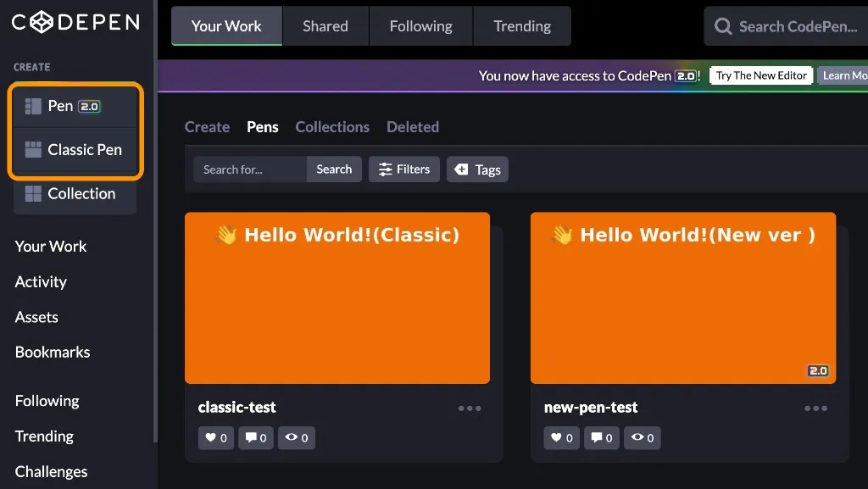Open comments on new-pen-test pen
This screenshot has height=489, width=868.
click(x=602, y=437)
